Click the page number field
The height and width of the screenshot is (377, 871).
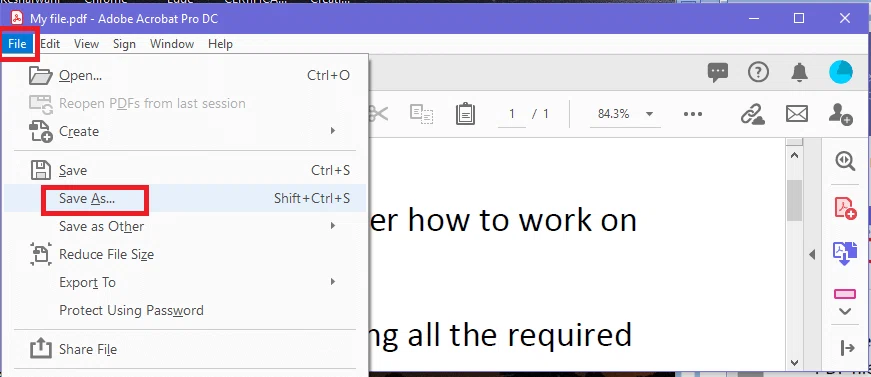pyautogui.click(x=512, y=114)
